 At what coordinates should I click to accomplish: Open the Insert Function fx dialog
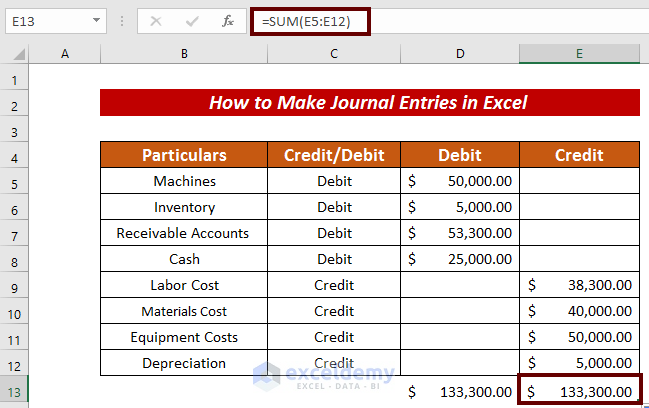228,21
